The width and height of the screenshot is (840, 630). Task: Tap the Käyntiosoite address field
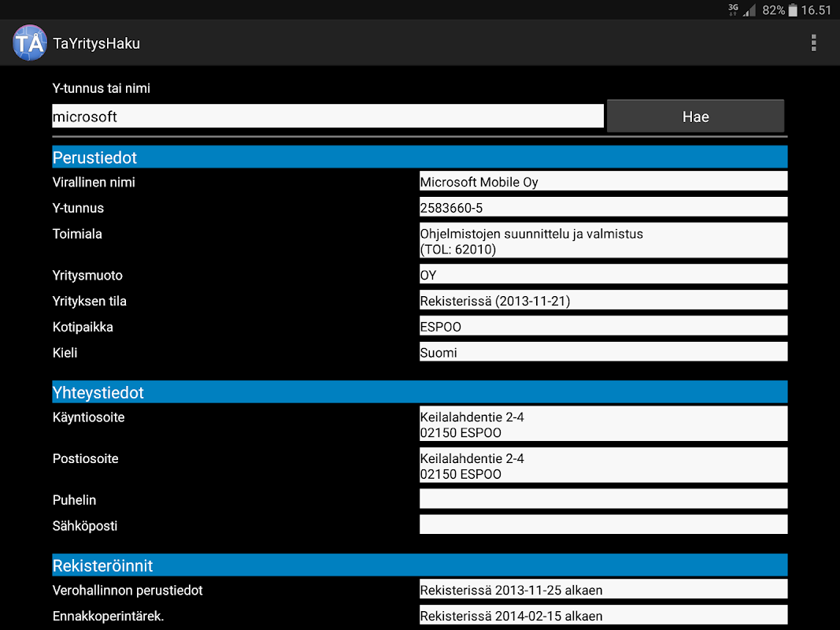pos(603,424)
